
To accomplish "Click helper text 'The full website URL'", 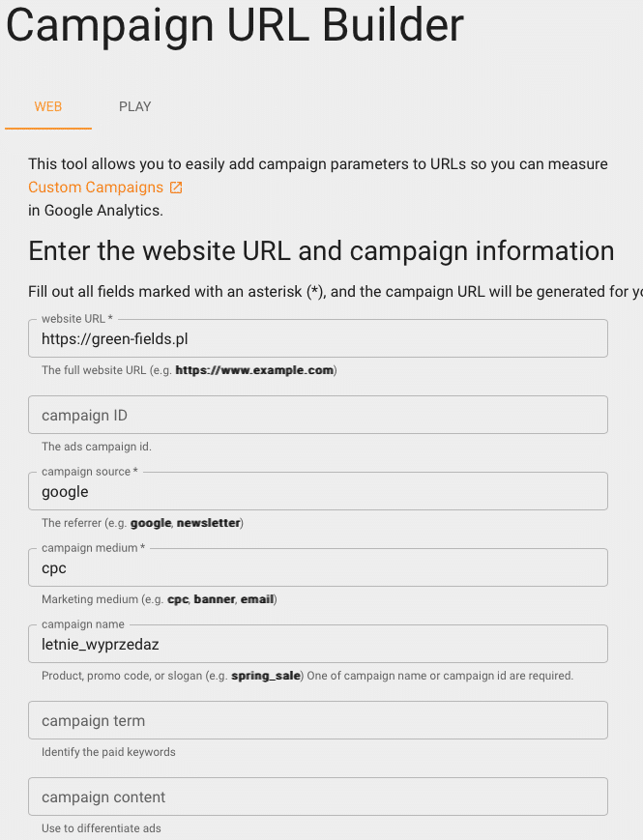I will pyautogui.click(x=189, y=370).
